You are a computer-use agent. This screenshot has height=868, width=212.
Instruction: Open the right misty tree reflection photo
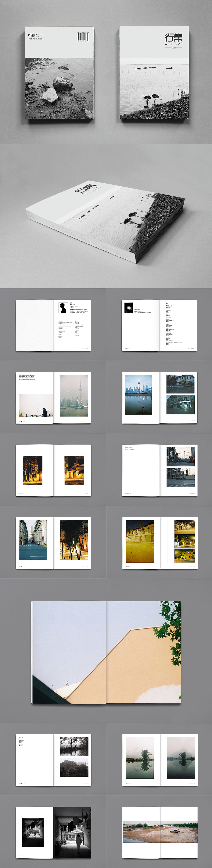[x=181, y=758]
